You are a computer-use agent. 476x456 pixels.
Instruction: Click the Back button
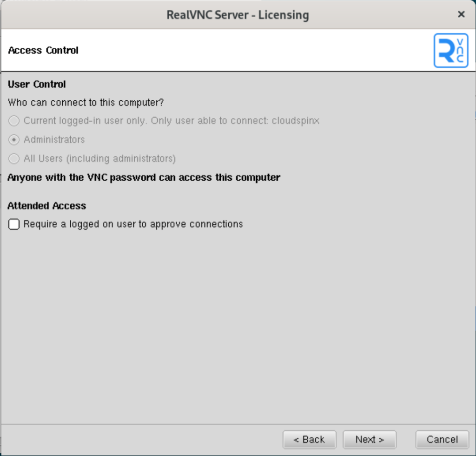(309, 439)
